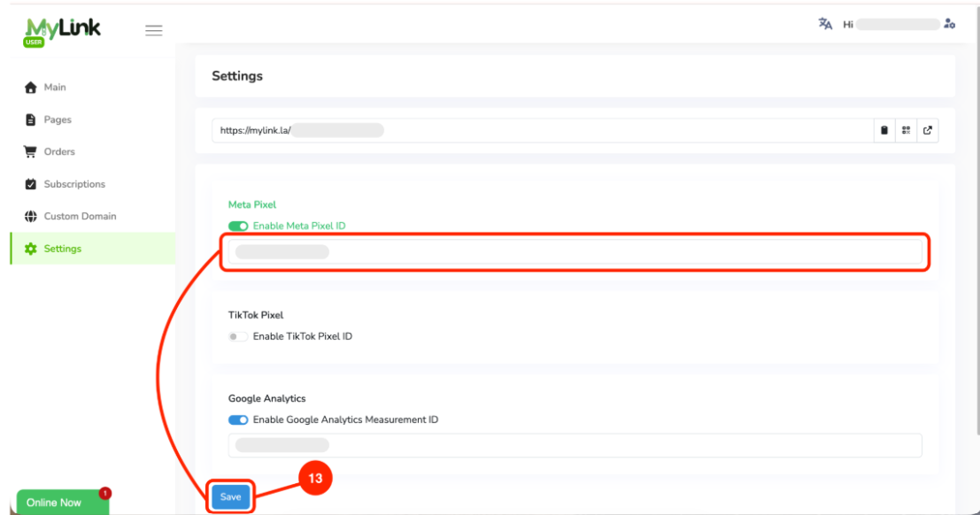Open the language translation icon
The width and height of the screenshot is (980, 515).
tap(825, 24)
